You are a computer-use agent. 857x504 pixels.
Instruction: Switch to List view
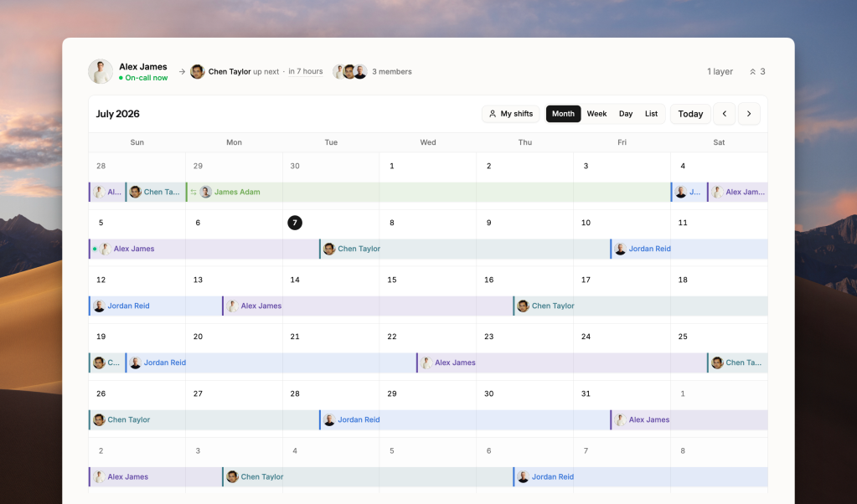point(651,114)
